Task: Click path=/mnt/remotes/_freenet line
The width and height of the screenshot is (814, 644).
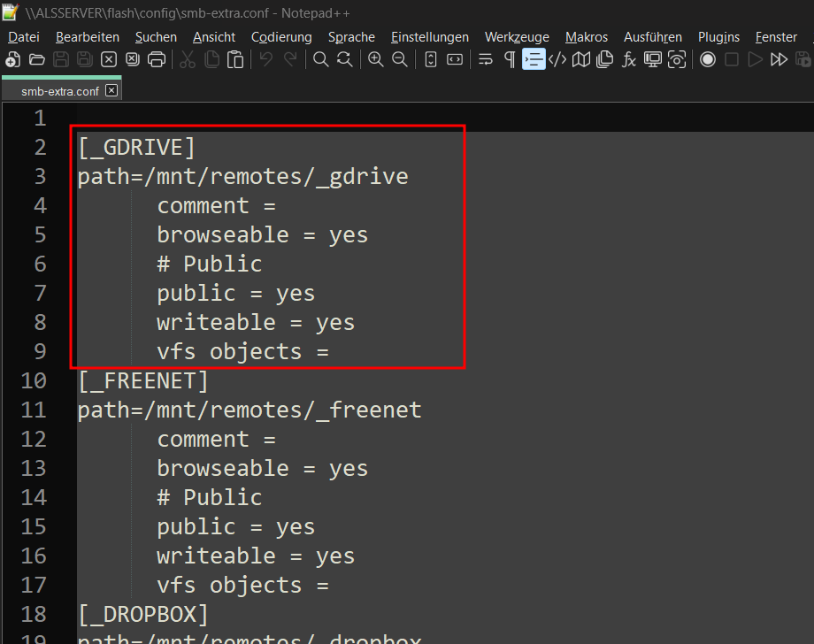Action: click(x=250, y=410)
